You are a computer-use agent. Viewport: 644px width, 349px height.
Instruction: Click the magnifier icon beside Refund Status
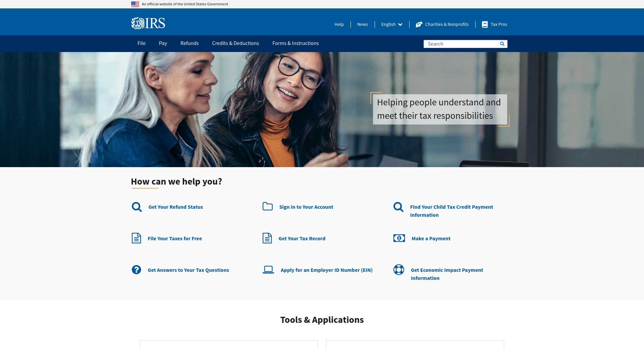point(137,207)
